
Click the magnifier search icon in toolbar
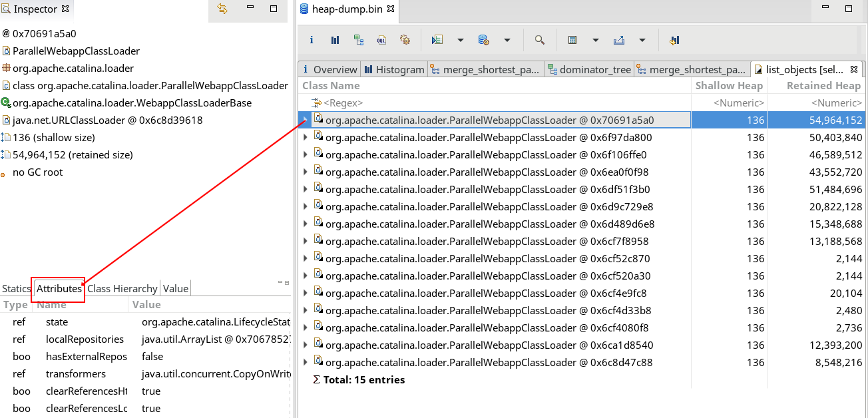pyautogui.click(x=540, y=40)
